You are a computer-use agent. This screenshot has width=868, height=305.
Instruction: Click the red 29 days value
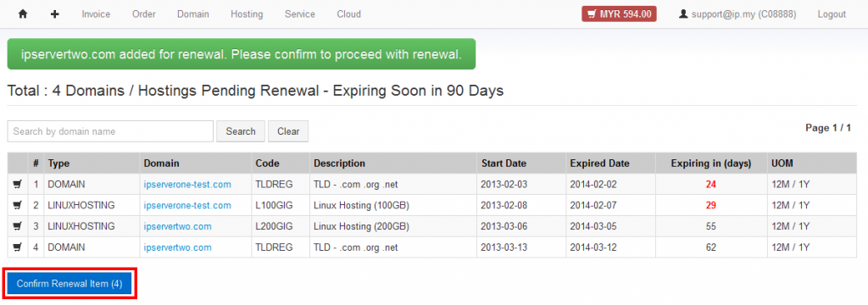[x=711, y=205]
